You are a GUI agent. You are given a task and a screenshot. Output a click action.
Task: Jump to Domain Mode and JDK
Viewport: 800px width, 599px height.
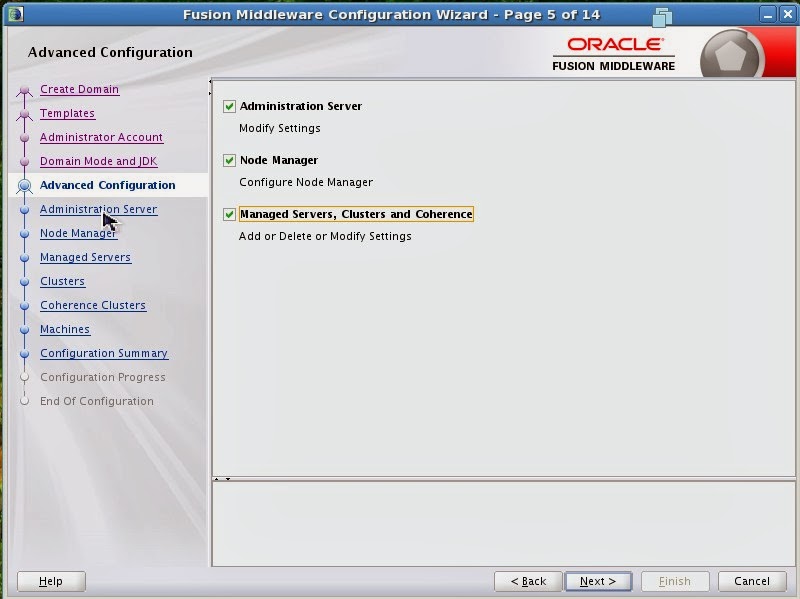pos(98,161)
